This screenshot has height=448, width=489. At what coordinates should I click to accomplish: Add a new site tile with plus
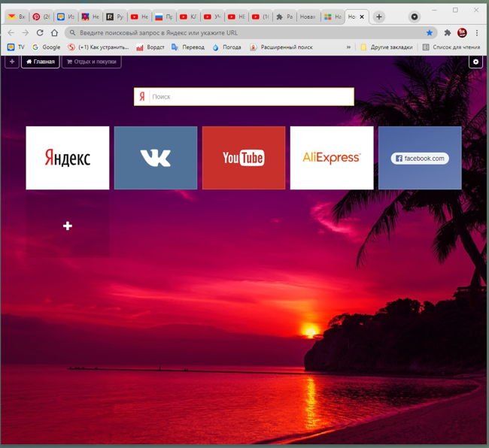(68, 226)
